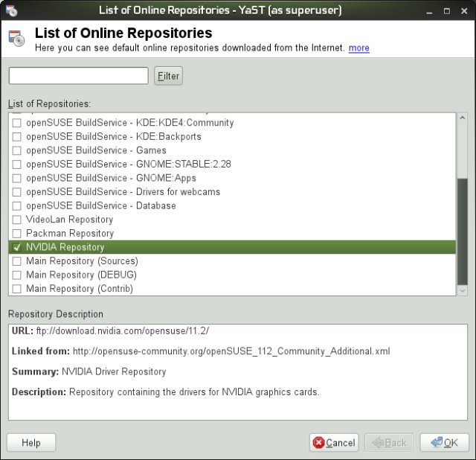Maximize the YaST window
The height and width of the screenshot is (460, 476).
click(x=447, y=11)
